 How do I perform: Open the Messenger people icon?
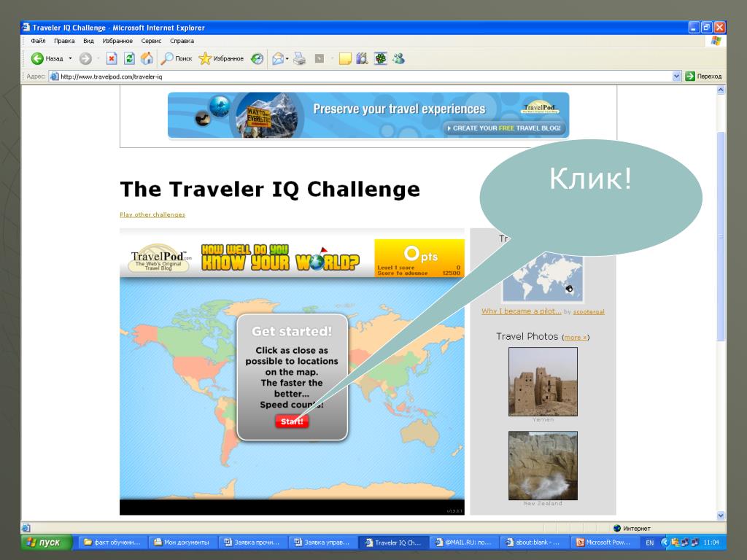pos(399,58)
